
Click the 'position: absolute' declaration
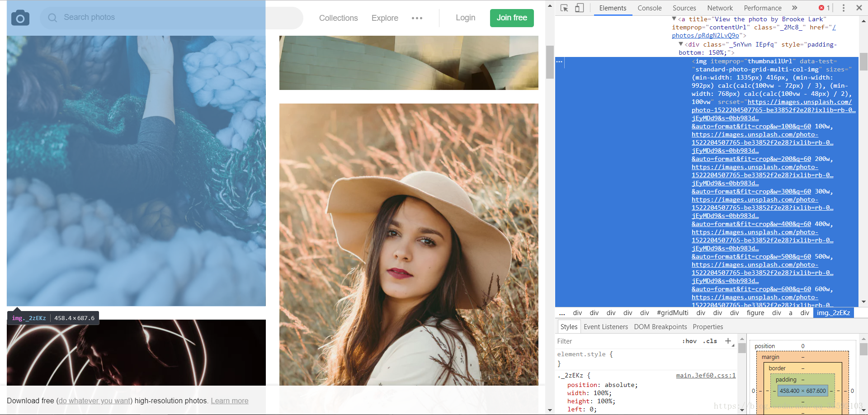pyautogui.click(x=602, y=385)
